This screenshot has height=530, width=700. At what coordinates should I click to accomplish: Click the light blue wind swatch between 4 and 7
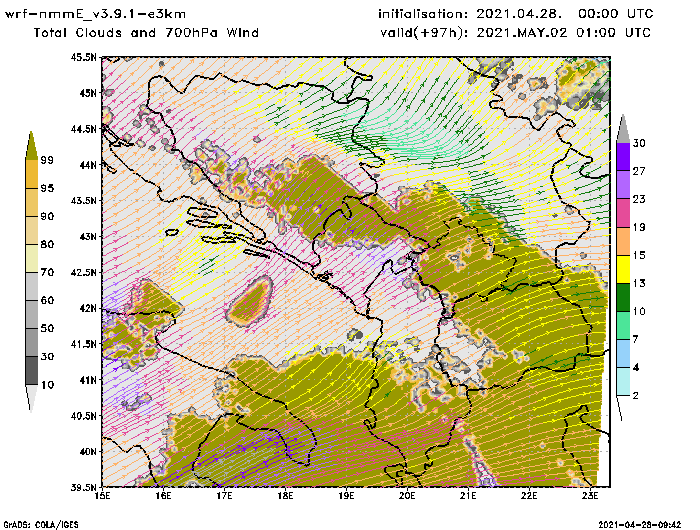623,354
